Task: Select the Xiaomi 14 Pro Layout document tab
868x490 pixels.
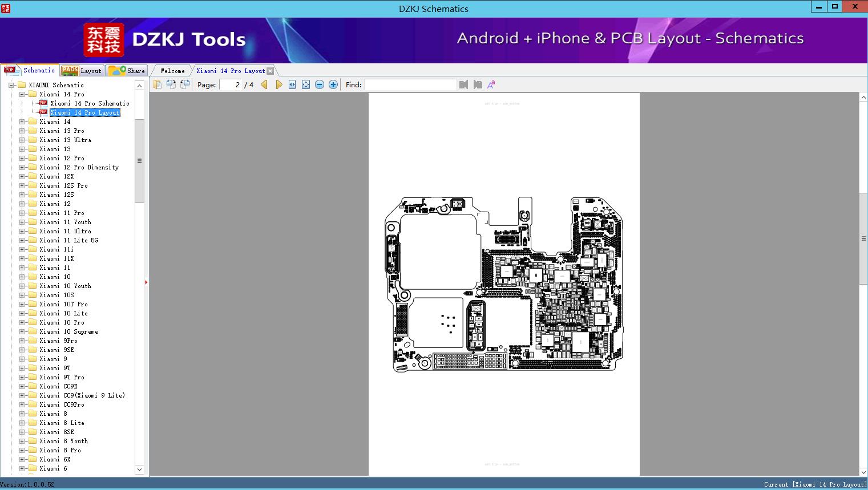Action: [231, 71]
